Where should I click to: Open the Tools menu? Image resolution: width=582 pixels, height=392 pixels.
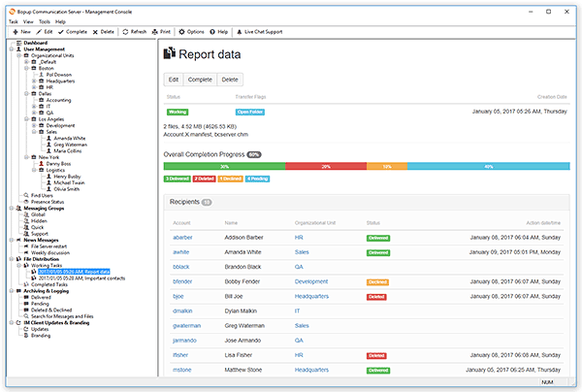click(45, 22)
